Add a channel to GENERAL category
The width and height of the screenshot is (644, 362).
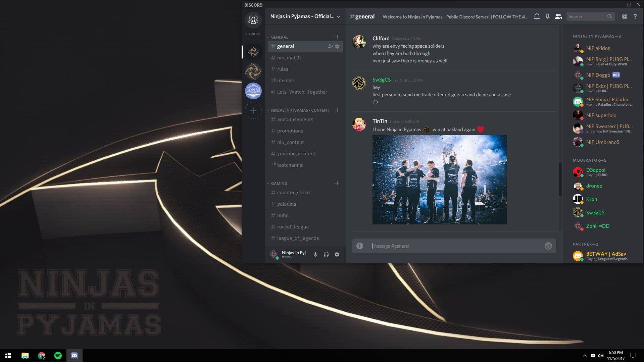pyautogui.click(x=337, y=37)
